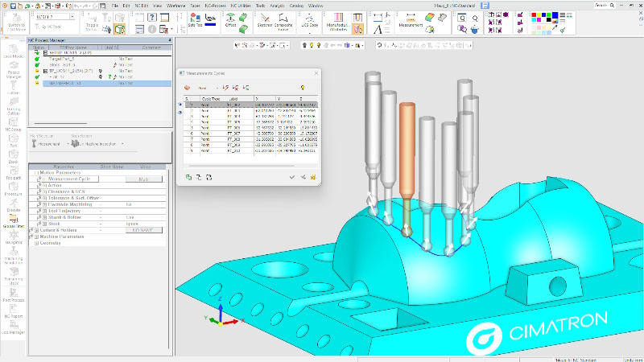Toggle the highlighted icon beside Manufacturing Attributes
This screenshot has width=644, height=362.
[357, 29]
